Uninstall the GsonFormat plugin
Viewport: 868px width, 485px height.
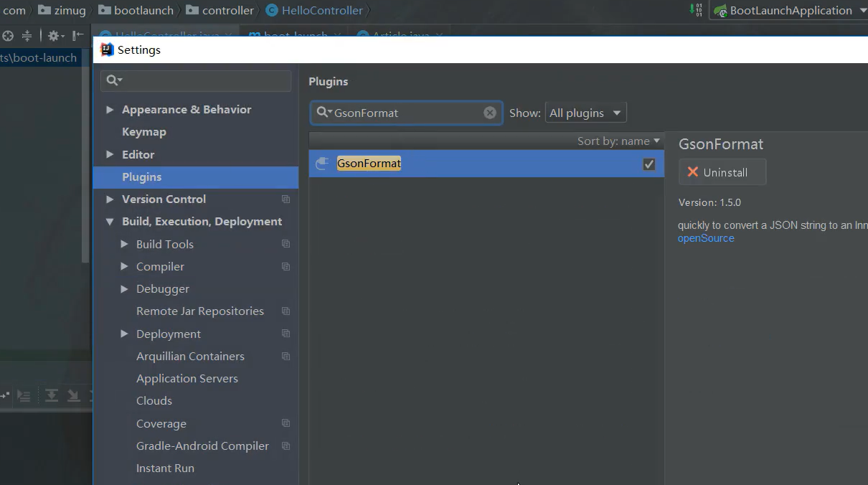point(722,172)
